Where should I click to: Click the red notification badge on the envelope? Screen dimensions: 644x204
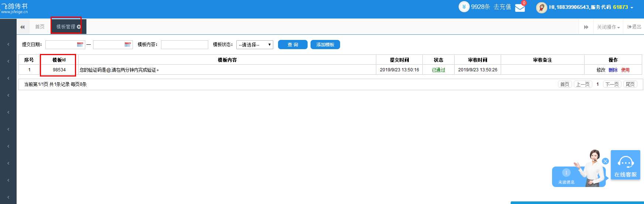[524, 3]
